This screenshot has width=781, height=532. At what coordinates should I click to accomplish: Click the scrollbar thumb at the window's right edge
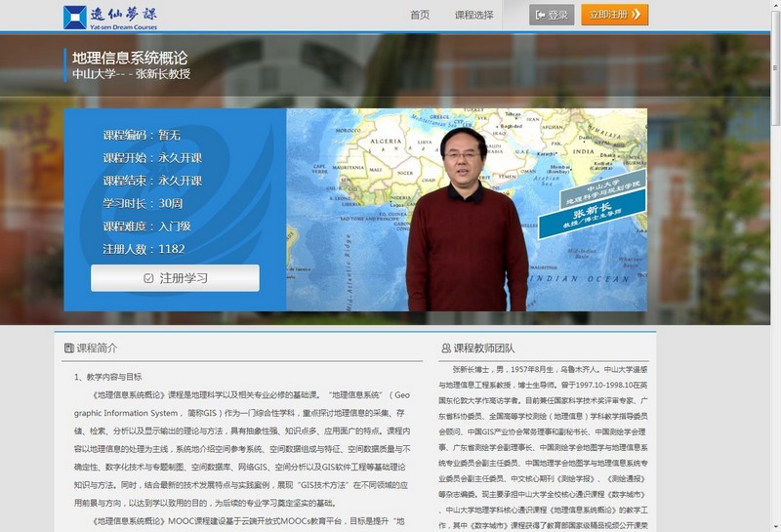[x=775, y=67]
